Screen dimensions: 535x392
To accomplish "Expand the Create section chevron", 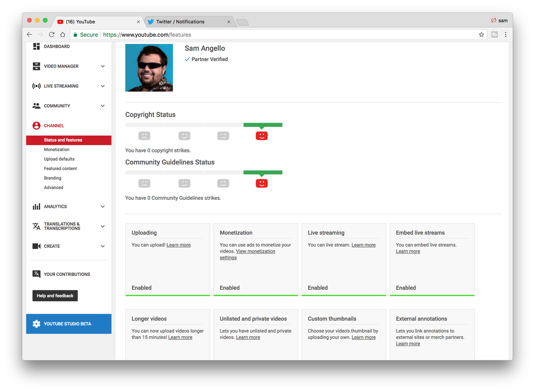I will [103, 246].
